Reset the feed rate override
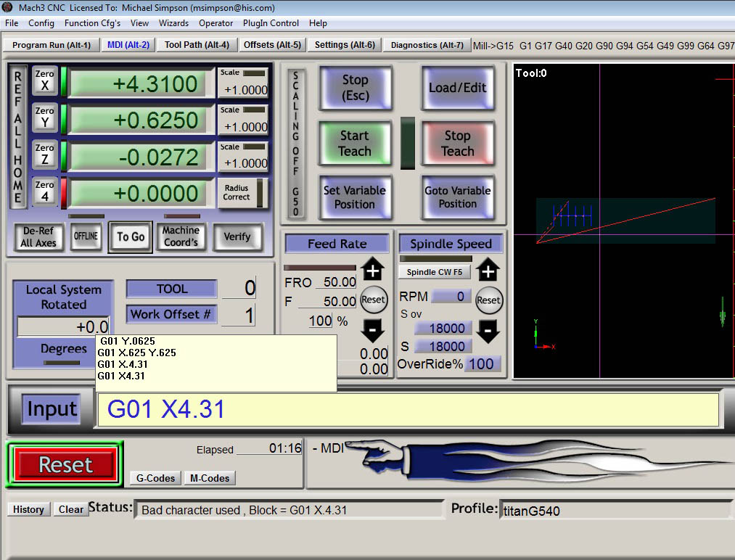This screenshot has height=560, width=735. pyautogui.click(x=373, y=300)
